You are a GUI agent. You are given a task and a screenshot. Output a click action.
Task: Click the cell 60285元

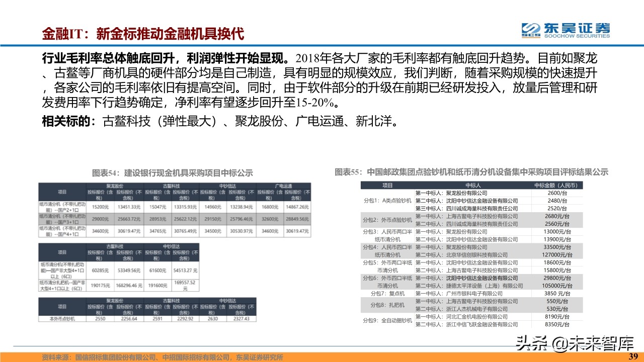100,270
